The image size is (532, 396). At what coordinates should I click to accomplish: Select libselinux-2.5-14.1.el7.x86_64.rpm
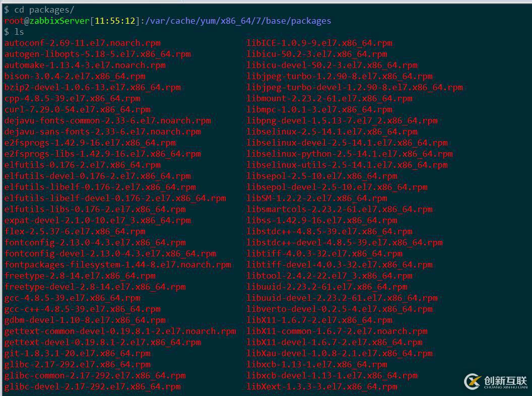332,131
